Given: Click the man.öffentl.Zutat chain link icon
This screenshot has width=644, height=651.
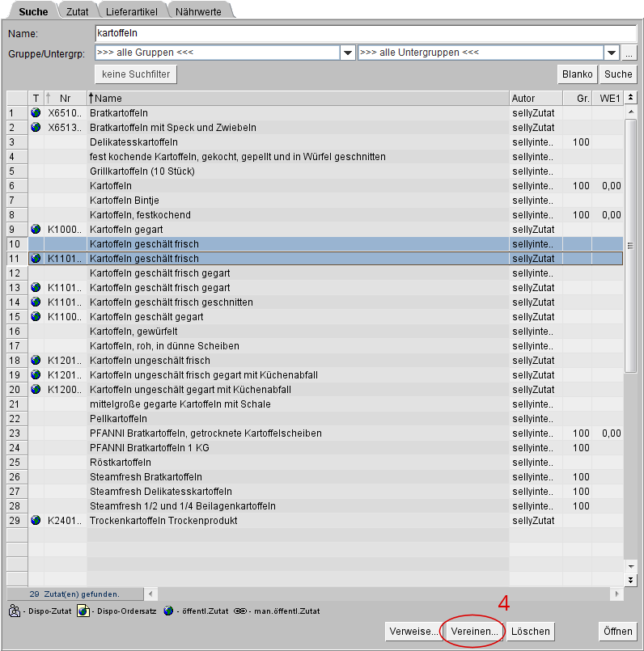Looking at the screenshot, I should point(239,611).
